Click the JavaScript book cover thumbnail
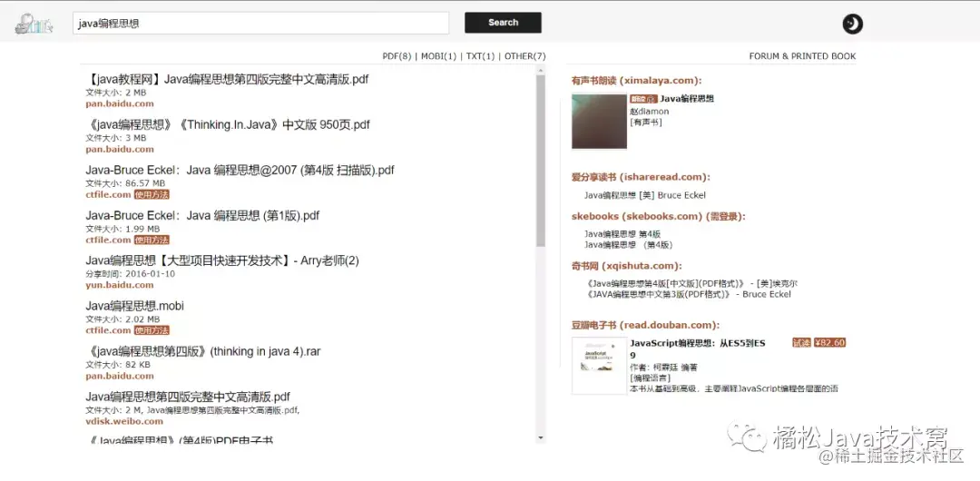 [599, 365]
